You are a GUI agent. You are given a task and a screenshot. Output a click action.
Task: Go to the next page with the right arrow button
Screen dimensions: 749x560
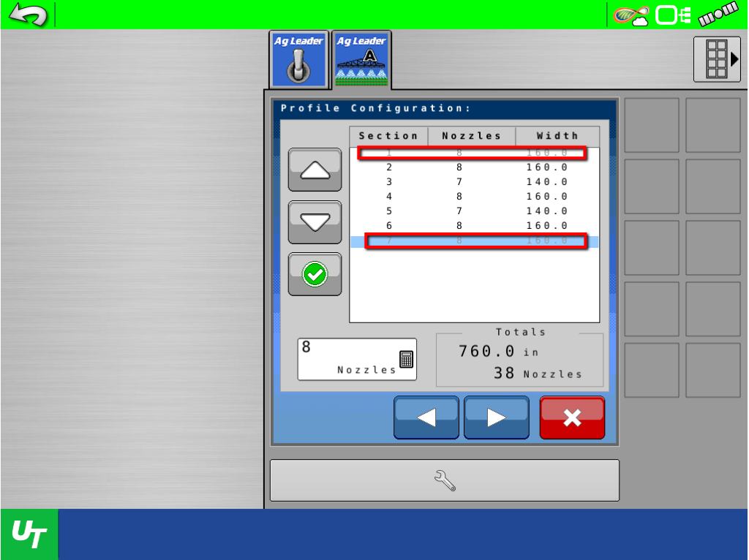497,417
